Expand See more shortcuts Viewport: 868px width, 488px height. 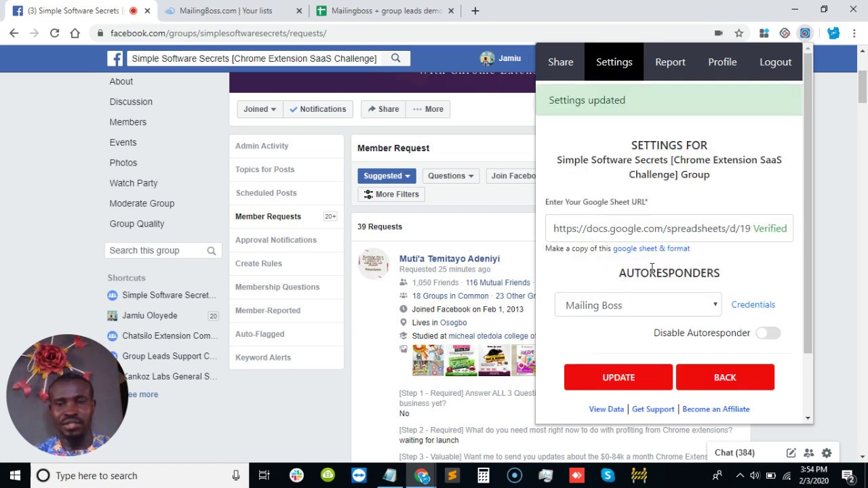click(141, 394)
